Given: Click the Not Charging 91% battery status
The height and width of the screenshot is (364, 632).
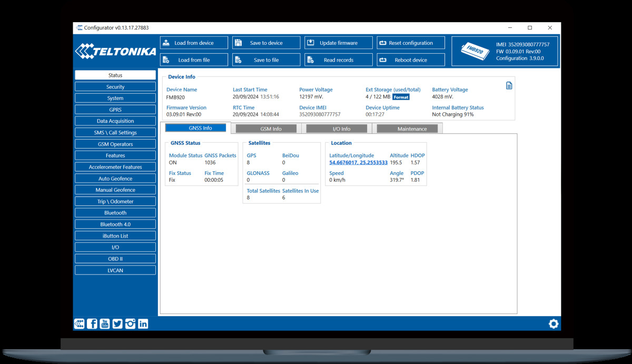Looking at the screenshot, I should 452,114.
